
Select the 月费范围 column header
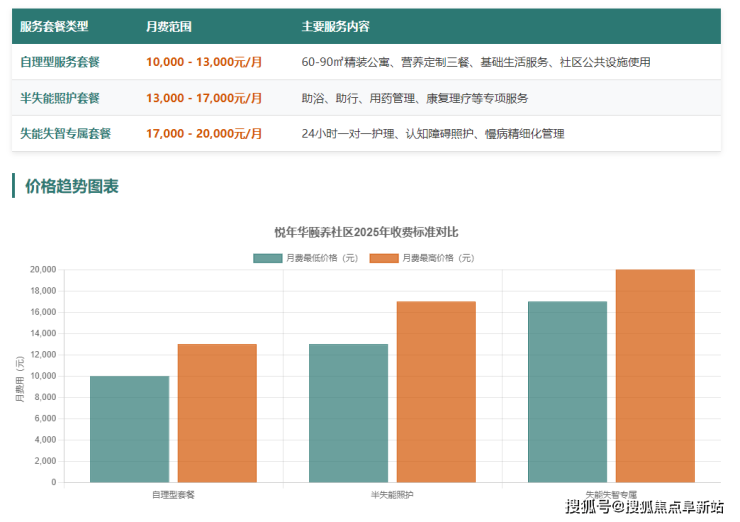click(167, 25)
